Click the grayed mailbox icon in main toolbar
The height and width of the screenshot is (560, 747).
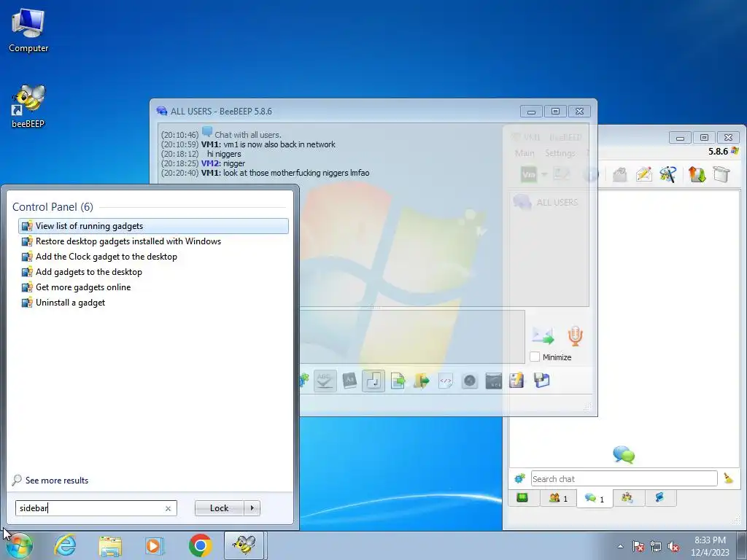pos(619,174)
